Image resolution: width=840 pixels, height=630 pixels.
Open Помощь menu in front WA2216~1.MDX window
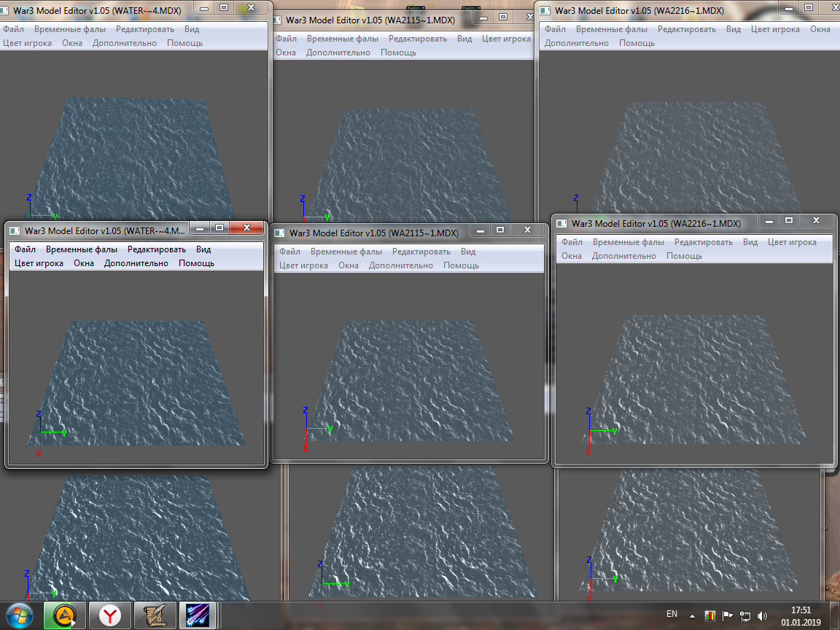684,255
